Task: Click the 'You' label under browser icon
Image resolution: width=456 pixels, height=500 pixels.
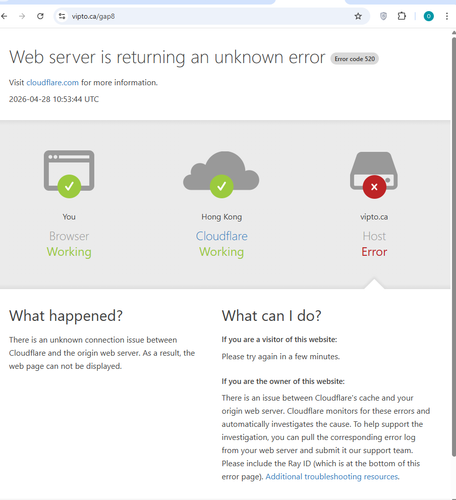Action: pyautogui.click(x=69, y=217)
